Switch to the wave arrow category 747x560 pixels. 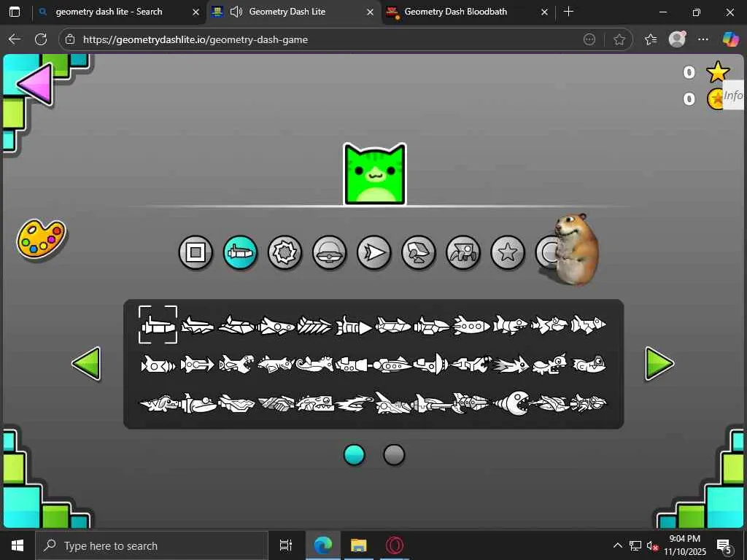coord(374,252)
